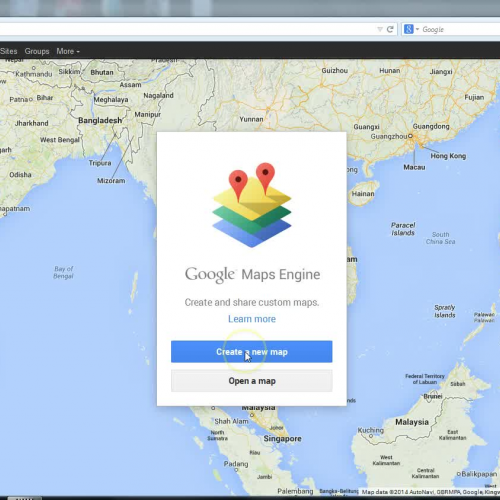The width and height of the screenshot is (500, 500).
Task: Click the Guangzhou city label
Action: (389, 136)
